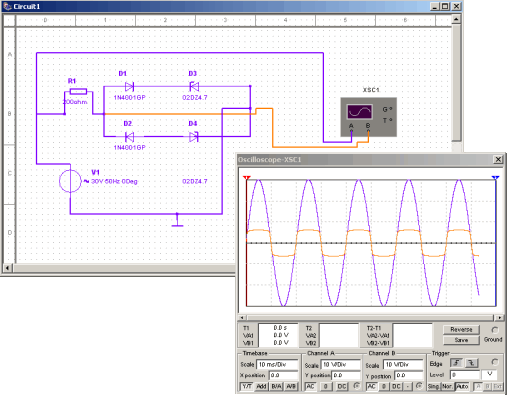Click the Timebase X position field
Image resolution: width=511 pixels, height=395 pixels.
[x=284, y=375]
